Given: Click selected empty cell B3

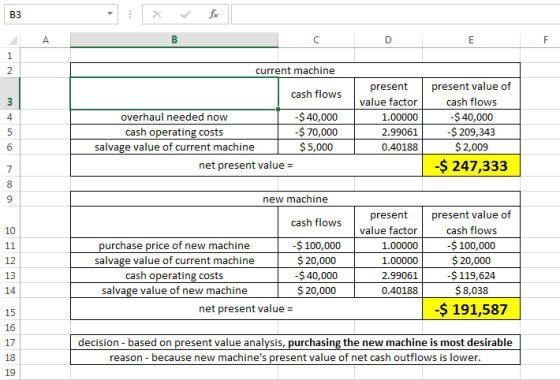Looking at the screenshot, I should click(174, 94).
